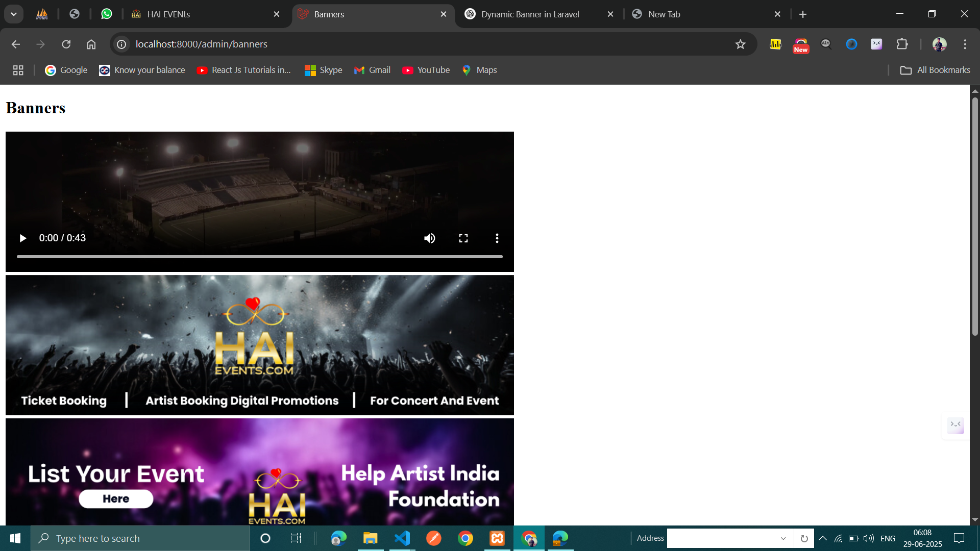Open XAMPP from taskbar
The height and width of the screenshot is (551, 980).
click(497, 538)
